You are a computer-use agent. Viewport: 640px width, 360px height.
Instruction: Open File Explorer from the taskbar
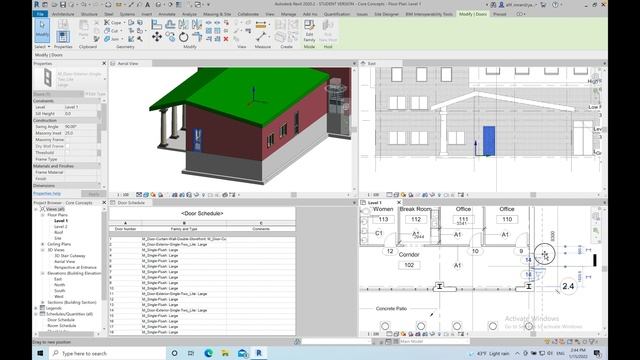[x=225, y=353]
